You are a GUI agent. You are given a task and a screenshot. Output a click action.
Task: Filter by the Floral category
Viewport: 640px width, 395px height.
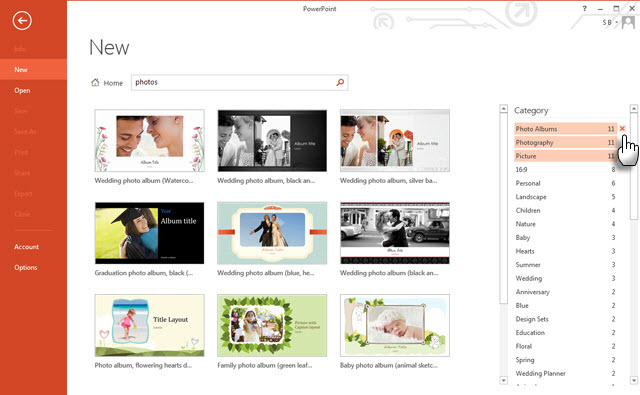565,346
